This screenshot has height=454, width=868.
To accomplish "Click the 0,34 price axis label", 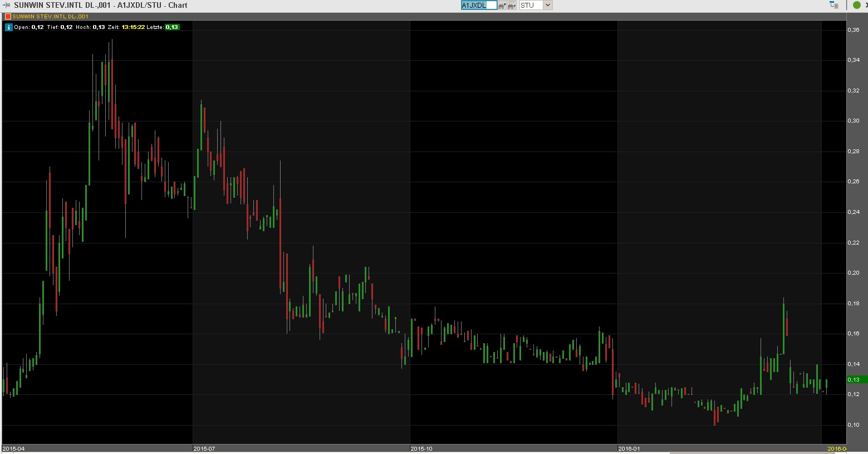I will click(x=854, y=60).
